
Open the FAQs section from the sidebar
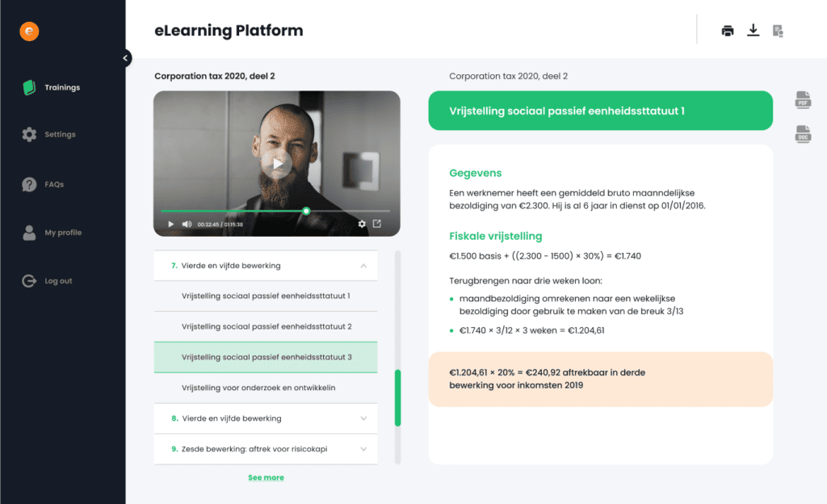point(53,184)
